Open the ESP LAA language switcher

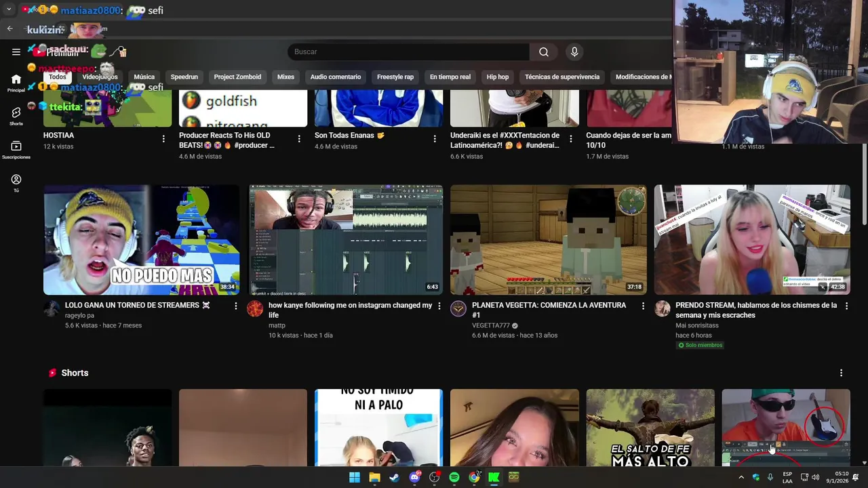click(x=787, y=477)
